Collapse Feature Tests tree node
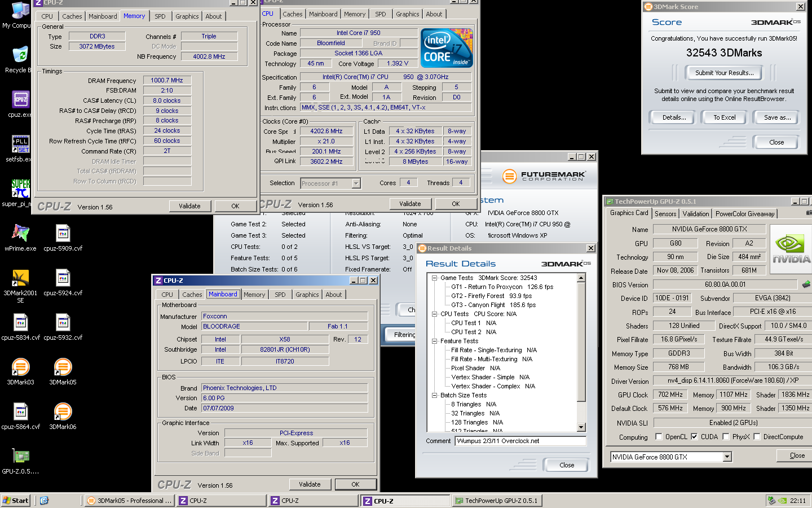Screen dimensions: 812x508 [435, 341]
